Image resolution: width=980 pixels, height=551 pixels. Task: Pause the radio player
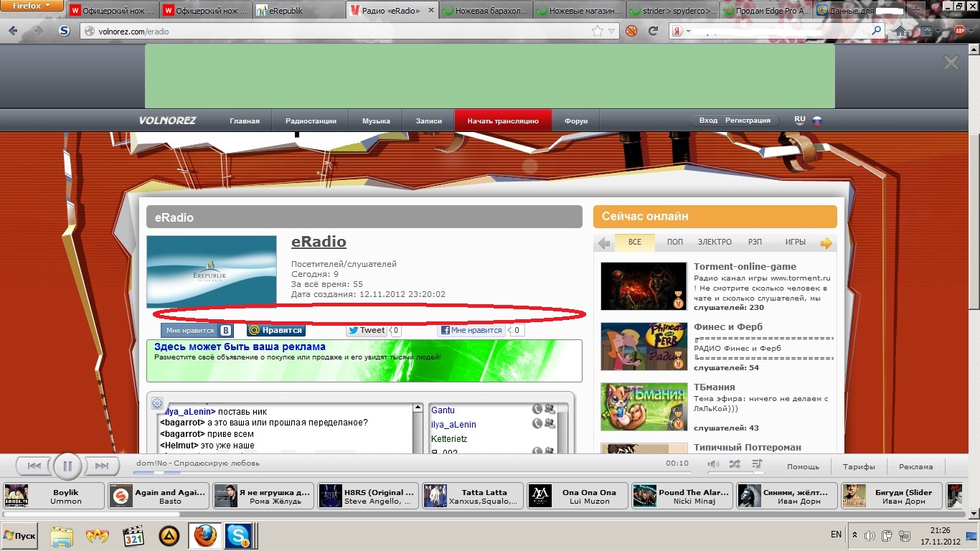67,466
